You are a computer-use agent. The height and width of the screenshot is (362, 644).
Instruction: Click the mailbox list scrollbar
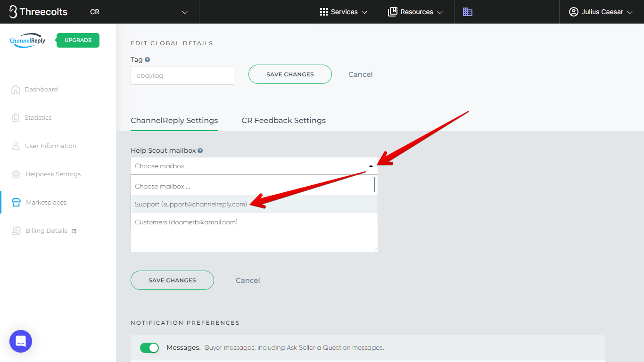[x=375, y=184]
